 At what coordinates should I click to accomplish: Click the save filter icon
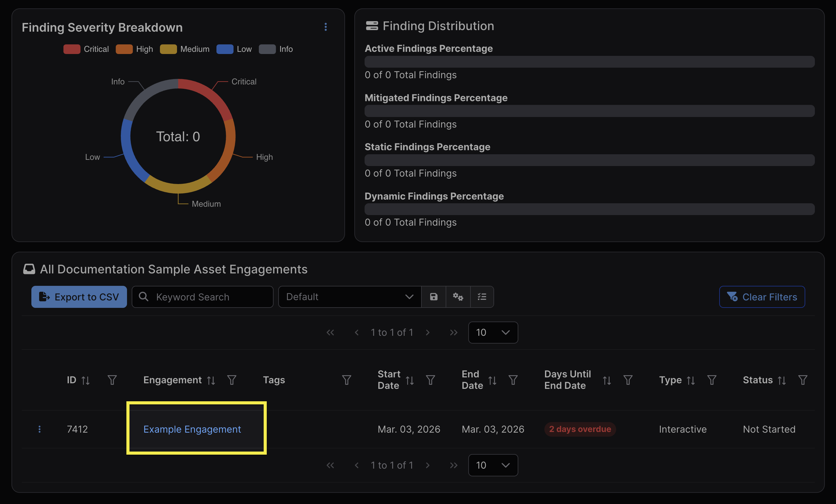point(434,297)
